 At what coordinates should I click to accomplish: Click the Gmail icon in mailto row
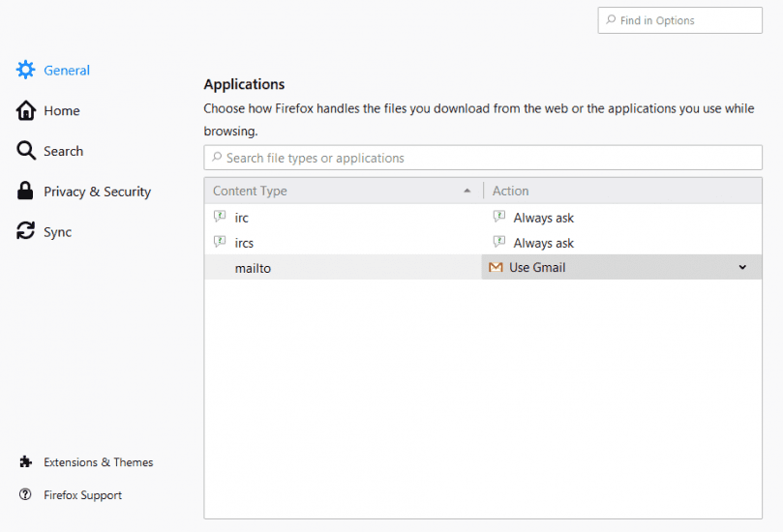pyautogui.click(x=496, y=268)
